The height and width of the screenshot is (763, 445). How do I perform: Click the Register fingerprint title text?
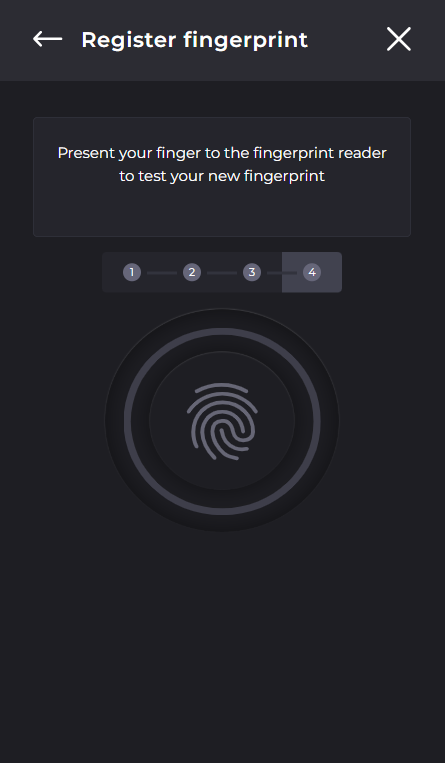[195, 40]
